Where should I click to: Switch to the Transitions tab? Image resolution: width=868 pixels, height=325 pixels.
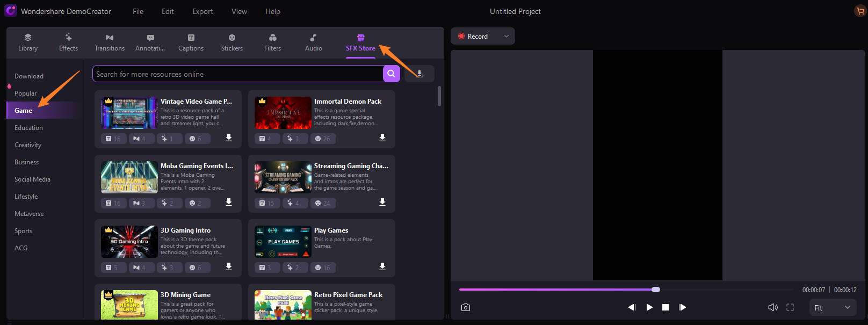click(x=110, y=42)
